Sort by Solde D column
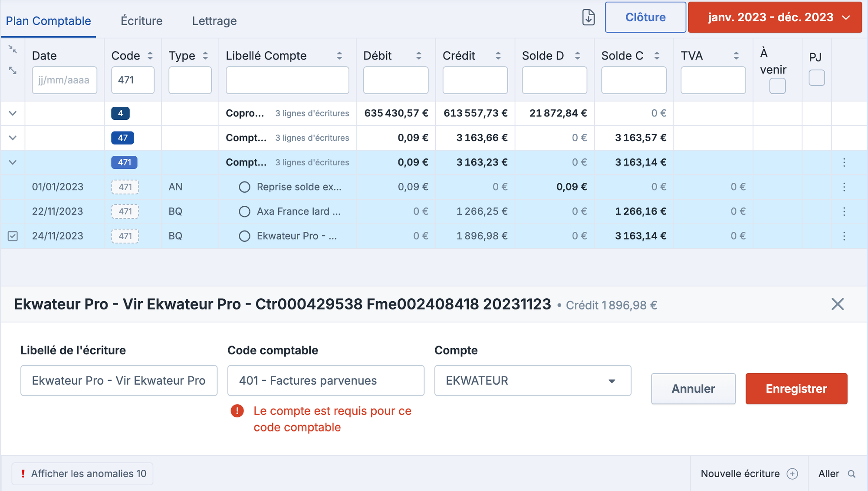The height and width of the screenshot is (491, 868). (578, 56)
